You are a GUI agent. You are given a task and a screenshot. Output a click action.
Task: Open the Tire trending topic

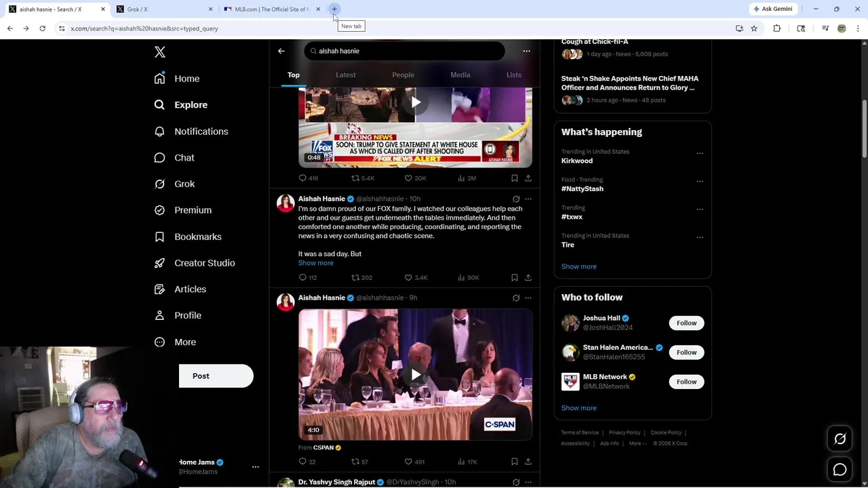coord(568,245)
